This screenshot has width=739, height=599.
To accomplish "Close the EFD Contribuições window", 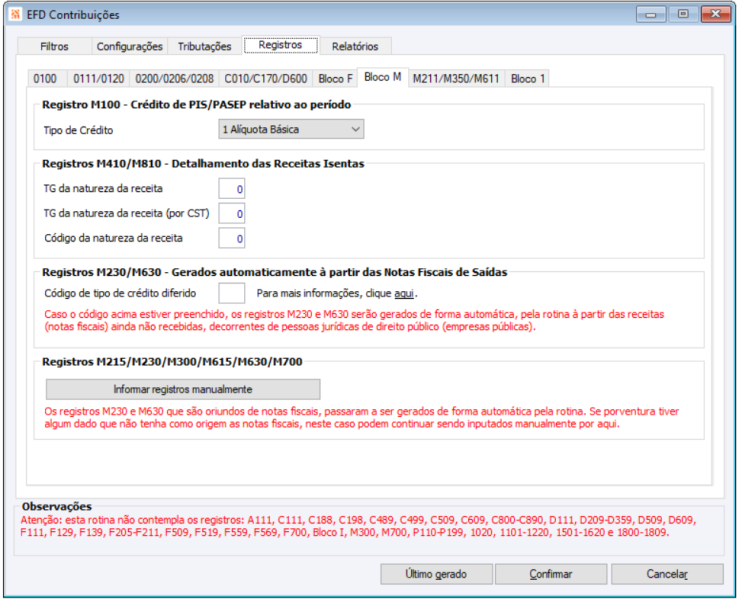I will point(715,14).
